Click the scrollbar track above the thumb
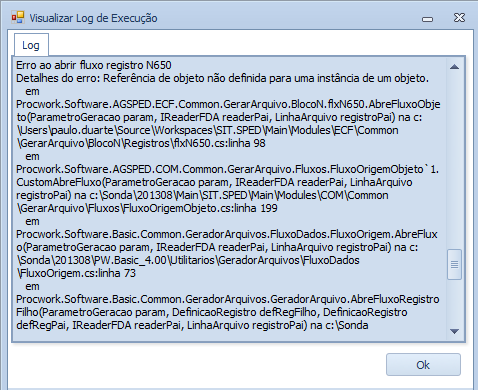This screenshot has height=390, width=478. pos(454,162)
